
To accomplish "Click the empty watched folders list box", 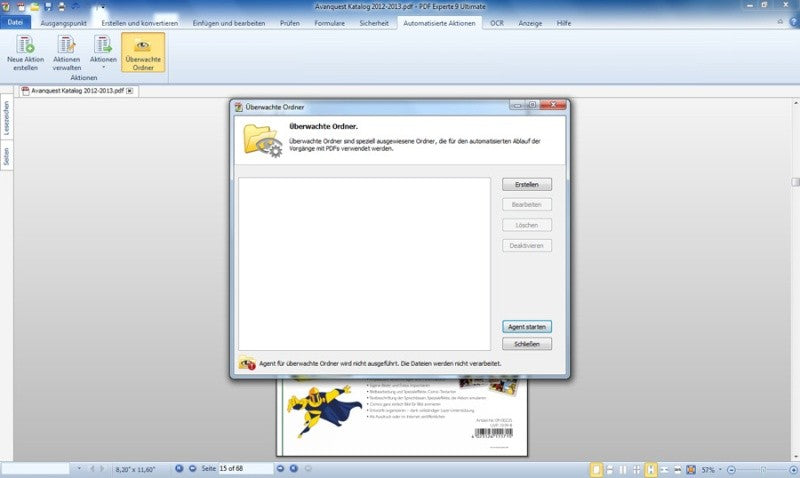I will (x=364, y=264).
